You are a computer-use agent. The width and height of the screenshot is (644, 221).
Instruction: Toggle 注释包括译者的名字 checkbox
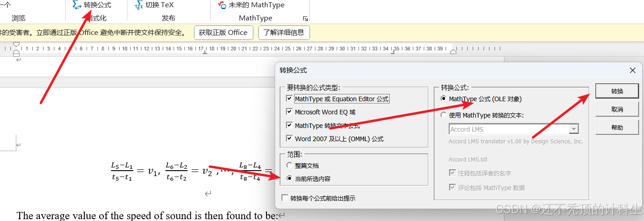pos(452,173)
